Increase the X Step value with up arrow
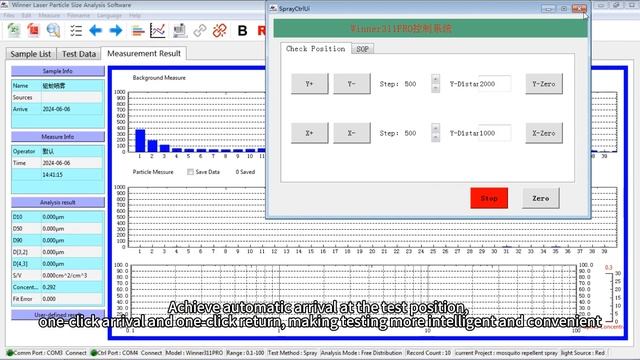The height and width of the screenshot is (360, 640). click(x=436, y=129)
